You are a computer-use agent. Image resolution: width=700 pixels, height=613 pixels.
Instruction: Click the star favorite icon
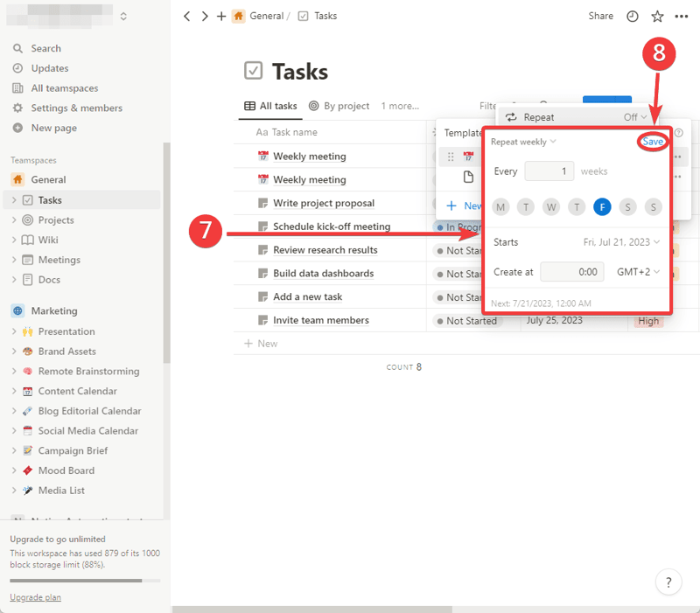[657, 16]
